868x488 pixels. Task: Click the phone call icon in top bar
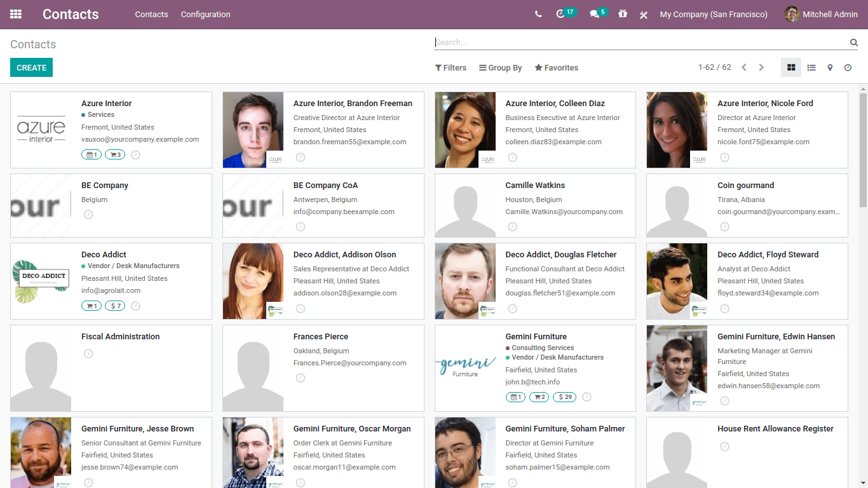(x=538, y=14)
